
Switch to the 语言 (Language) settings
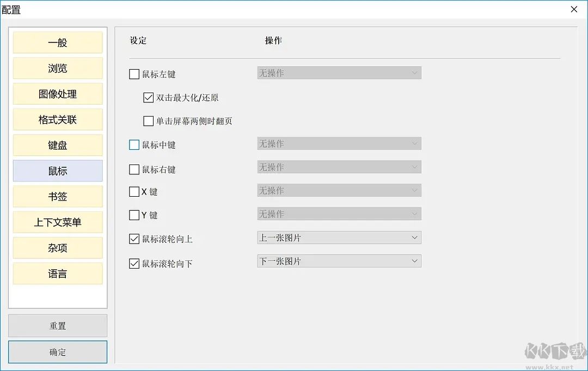click(x=57, y=273)
